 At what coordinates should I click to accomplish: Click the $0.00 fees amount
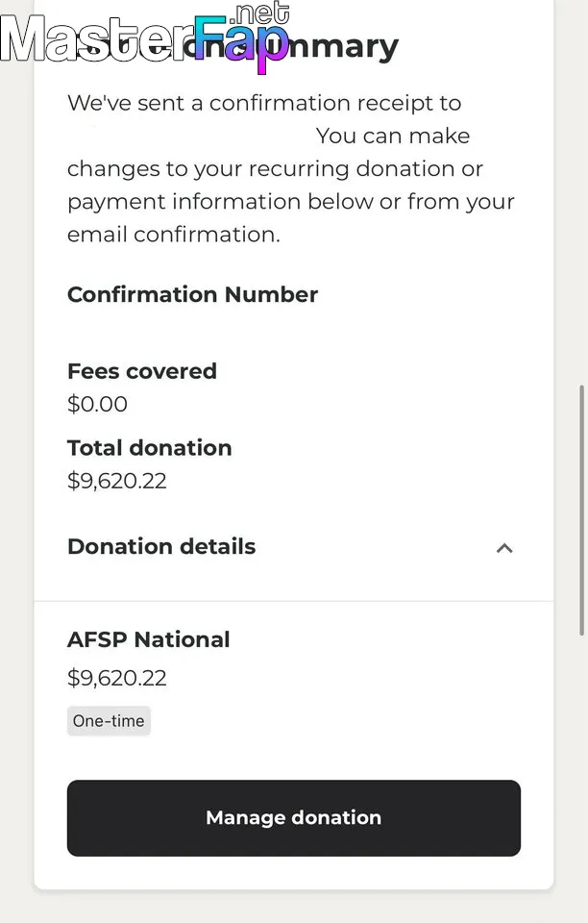pos(97,404)
